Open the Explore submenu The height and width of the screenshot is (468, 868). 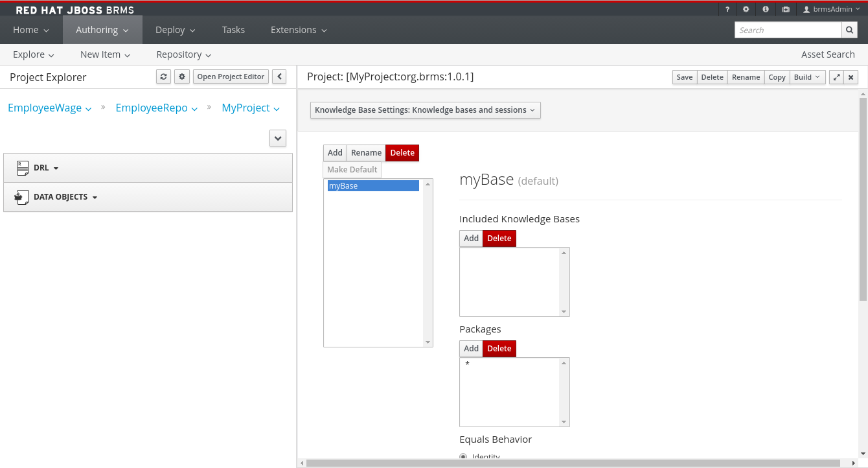point(34,54)
